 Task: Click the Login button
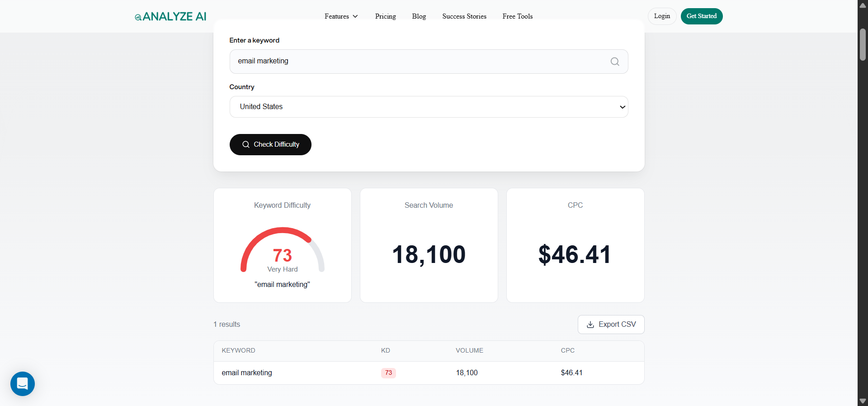coord(662,16)
